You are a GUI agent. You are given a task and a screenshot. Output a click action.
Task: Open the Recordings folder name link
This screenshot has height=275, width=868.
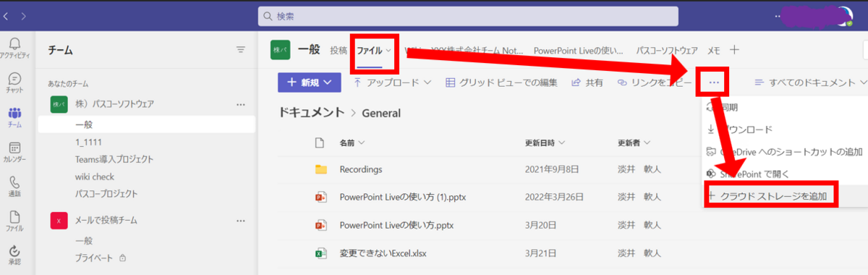361,169
